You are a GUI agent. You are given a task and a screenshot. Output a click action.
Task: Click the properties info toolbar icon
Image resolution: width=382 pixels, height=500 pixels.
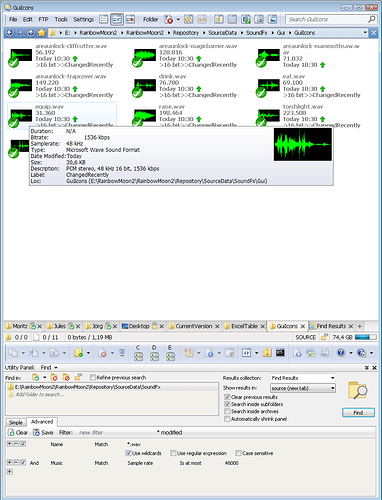209,353
